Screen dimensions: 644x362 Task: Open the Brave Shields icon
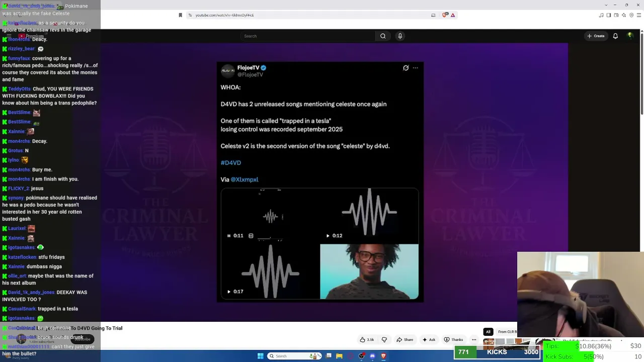click(x=445, y=15)
